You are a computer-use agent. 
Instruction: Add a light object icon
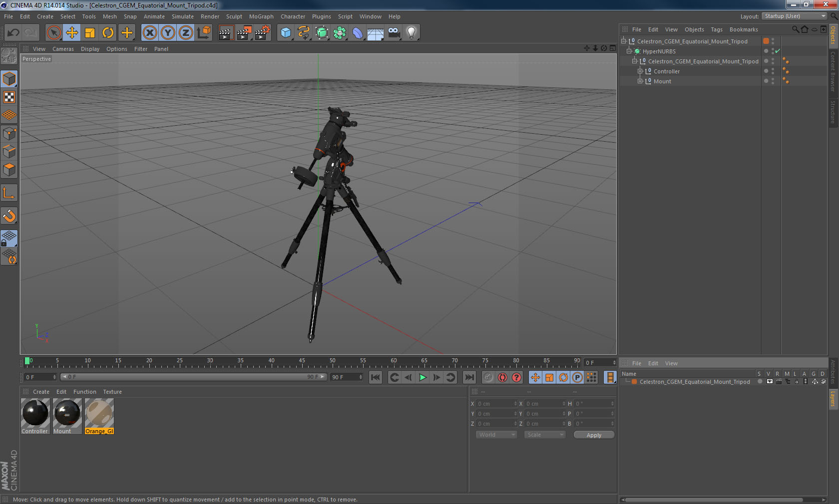click(412, 33)
